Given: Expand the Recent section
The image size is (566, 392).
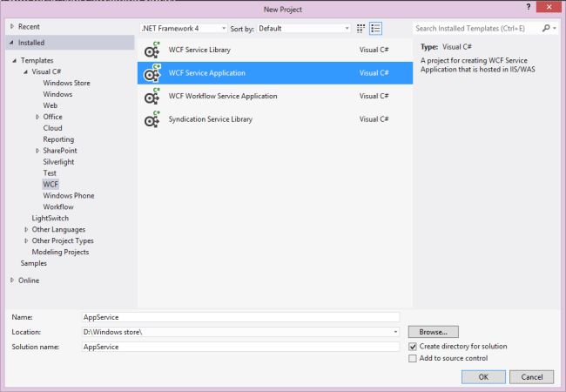Looking at the screenshot, I should [12, 26].
